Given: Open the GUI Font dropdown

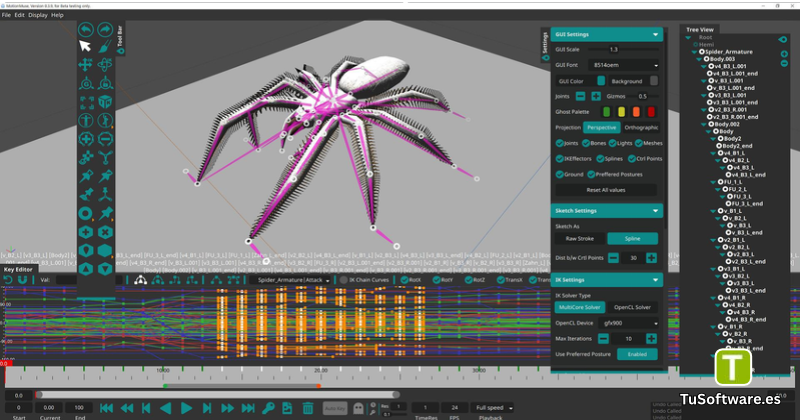Looking at the screenshot, I should coord(623,65).
